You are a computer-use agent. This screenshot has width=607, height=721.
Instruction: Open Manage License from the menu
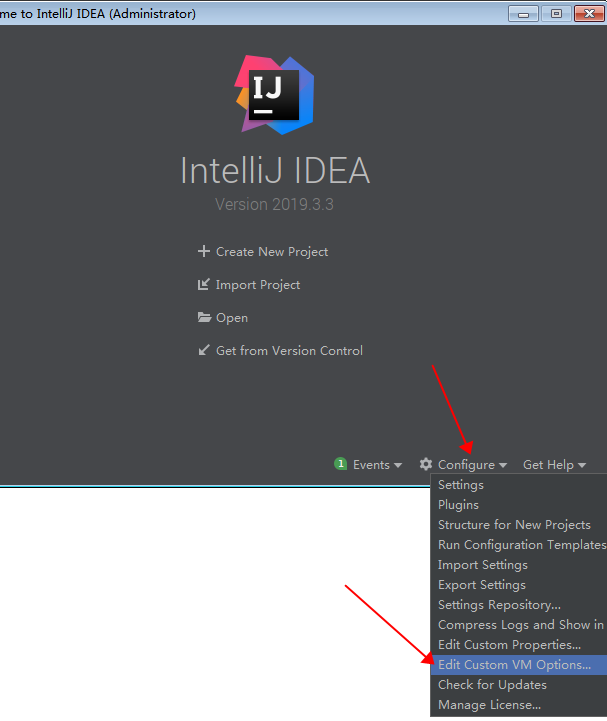tap(488, 705)
